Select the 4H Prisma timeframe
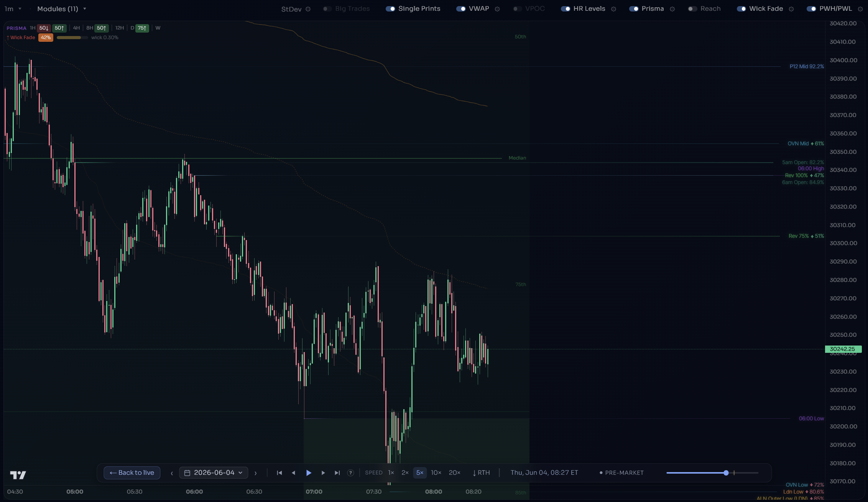868x502 pixels. point(76,28)
